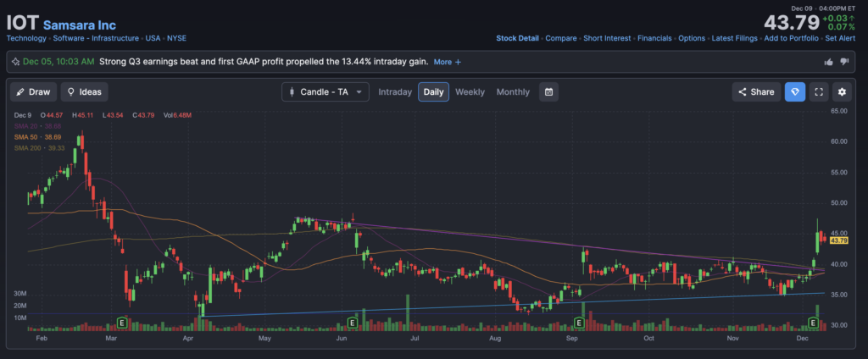Open the Latest Filings page
This screenshot has height=359, width=868.
pyautogui.click(x=736, y=38)
